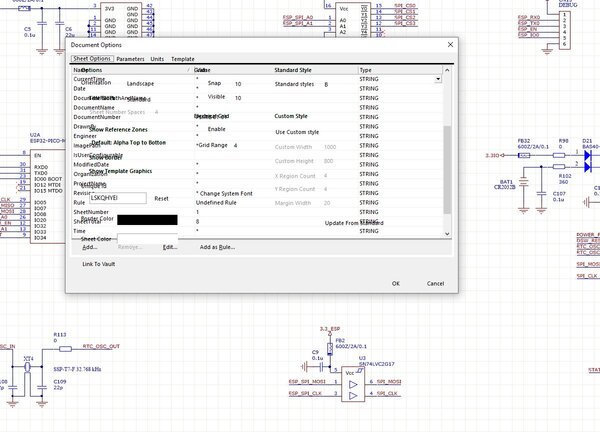This screenshot has width=600, height=432.
Task: Select the Time parameter row
Action: click(x=258, y=231)
